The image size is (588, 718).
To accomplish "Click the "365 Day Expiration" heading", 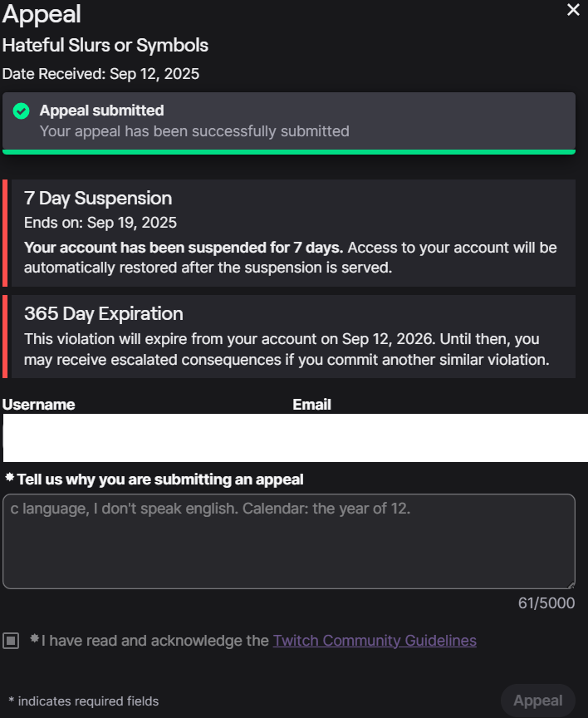I will coord(104,314).
